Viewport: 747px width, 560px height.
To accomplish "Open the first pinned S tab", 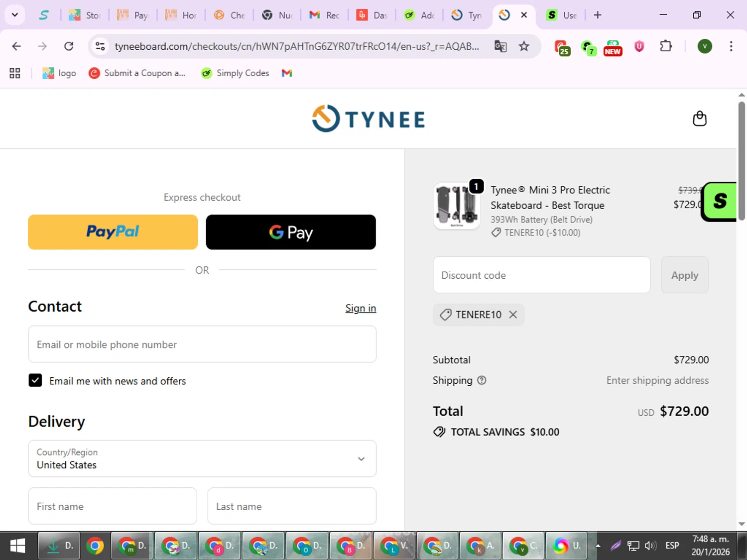I will 44,15.
